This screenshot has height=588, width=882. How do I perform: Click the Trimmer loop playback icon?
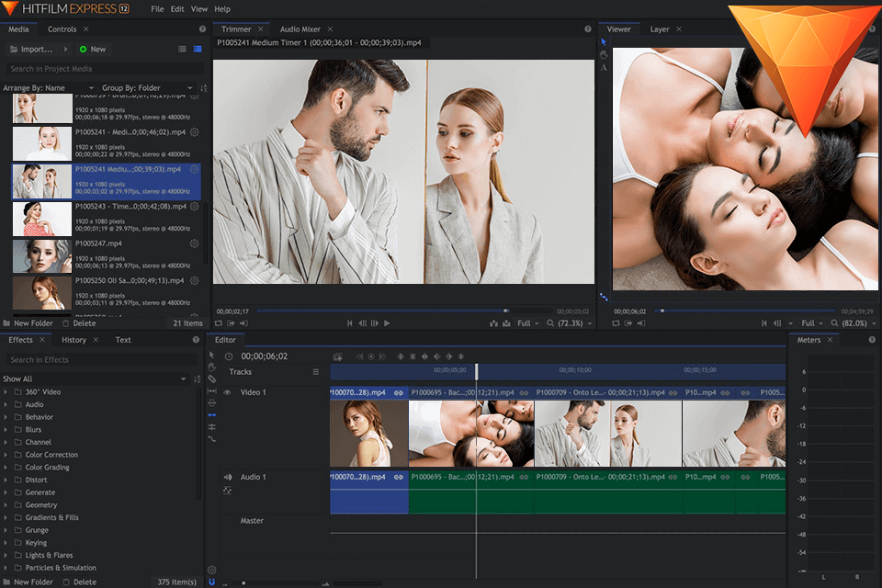[219, 323]
